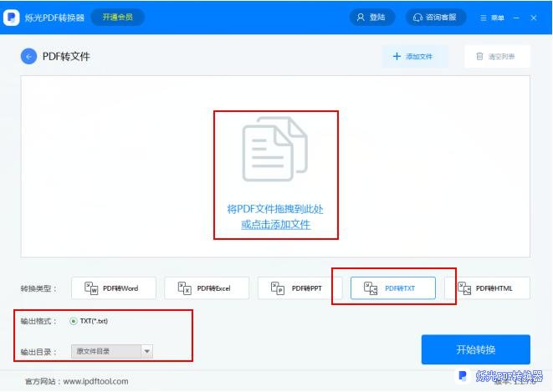
Task: Select the PDF转TXT conversion type
Action: 393,288
